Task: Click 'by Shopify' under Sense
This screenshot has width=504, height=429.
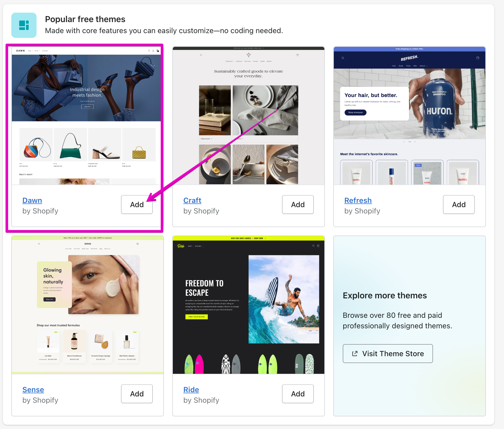Action: click(x=40, y=400)
